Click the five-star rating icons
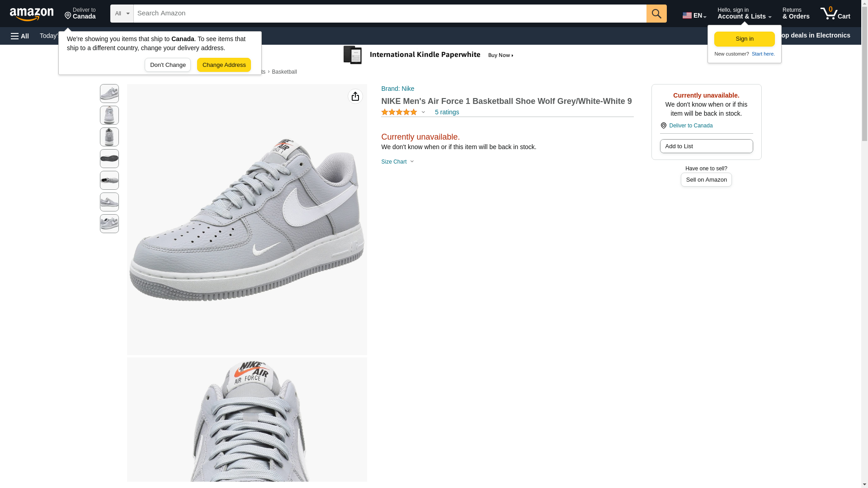The height and width of the screenshot is (488, 868). (x=399, y=112)
